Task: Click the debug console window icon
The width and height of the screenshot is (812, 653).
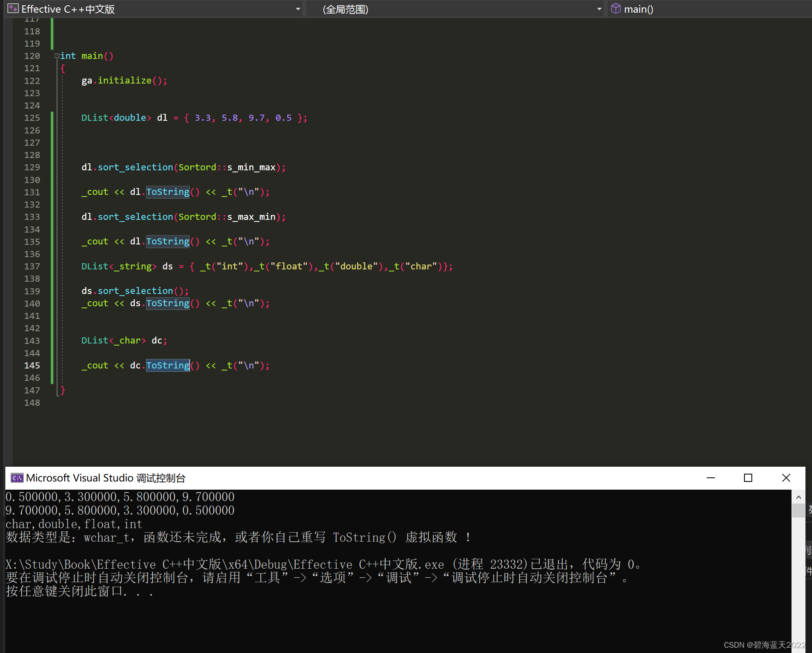Action: [x=17, y=478]
